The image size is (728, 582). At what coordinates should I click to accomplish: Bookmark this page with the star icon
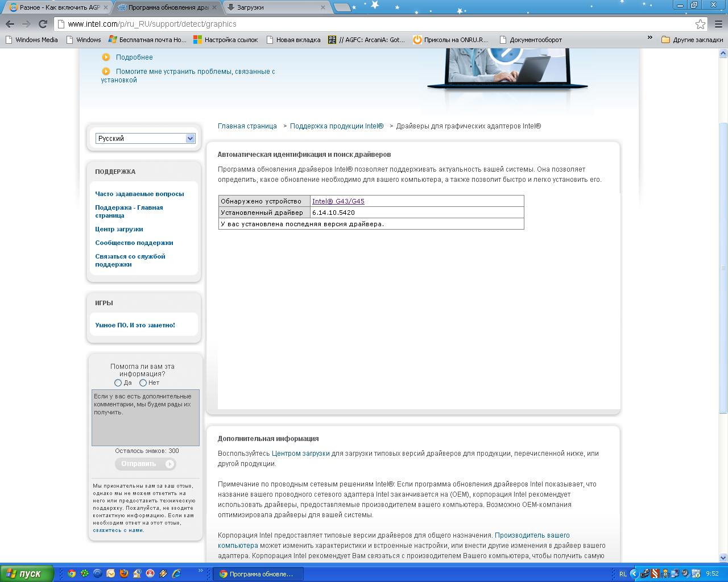pyautogui.click(x=700, y=24)
